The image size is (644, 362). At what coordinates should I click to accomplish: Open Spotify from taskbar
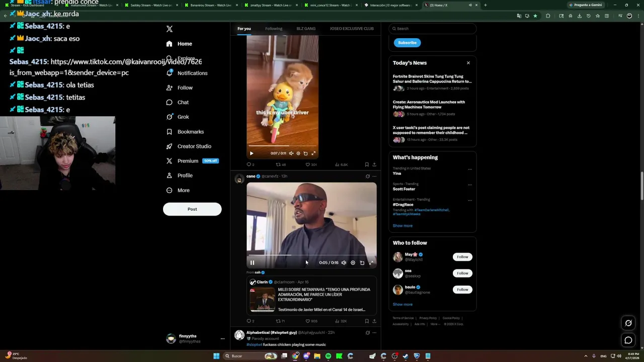pyautogui.click(x=328, y=356)
